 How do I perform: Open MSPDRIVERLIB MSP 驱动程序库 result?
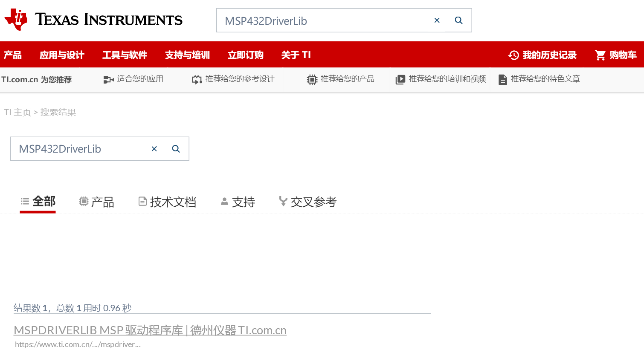pyautogui.click(x=150, y=330)
